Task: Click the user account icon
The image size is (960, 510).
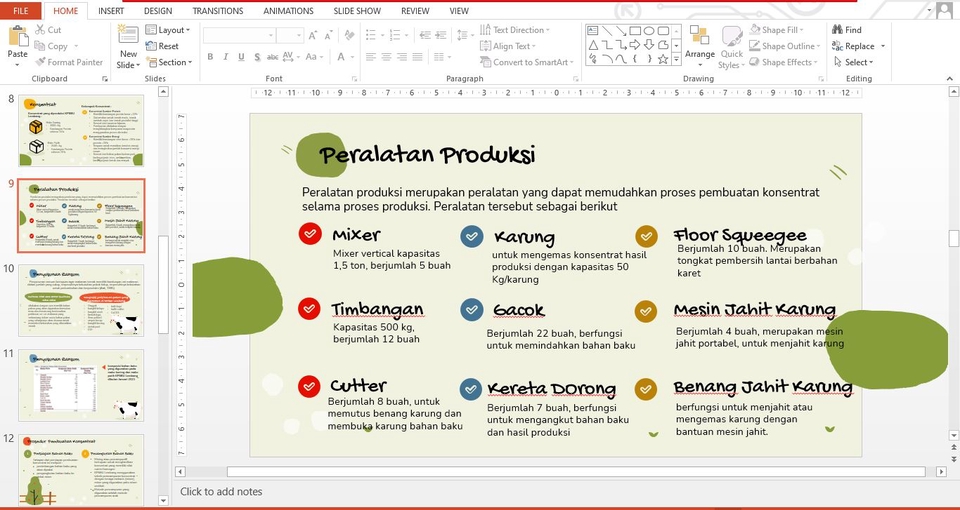Action: (x=944, y=10)
